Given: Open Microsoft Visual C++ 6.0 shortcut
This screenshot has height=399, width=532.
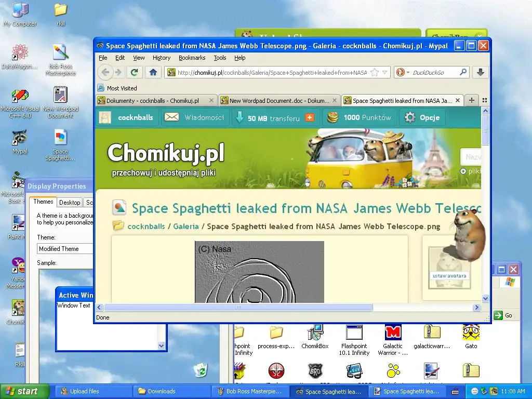Looking at the screenshot, I should pyautogui.click(x=20, y=103).
